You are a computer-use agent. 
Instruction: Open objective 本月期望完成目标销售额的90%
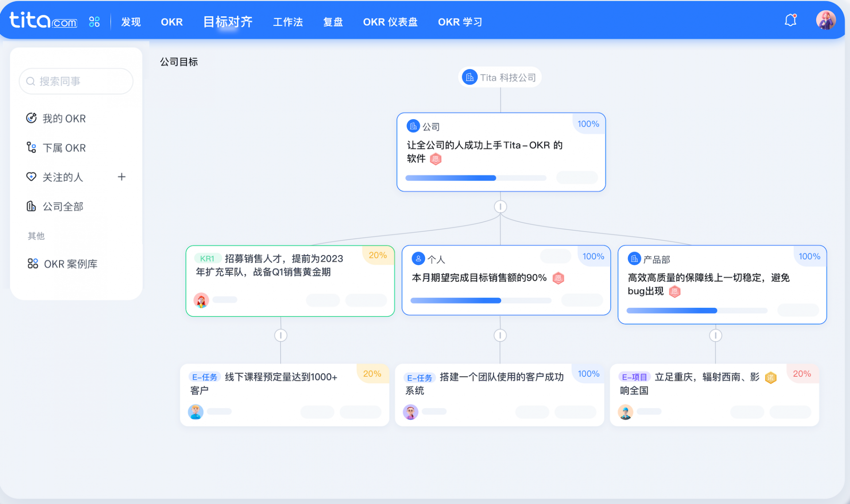click(479, 278)
